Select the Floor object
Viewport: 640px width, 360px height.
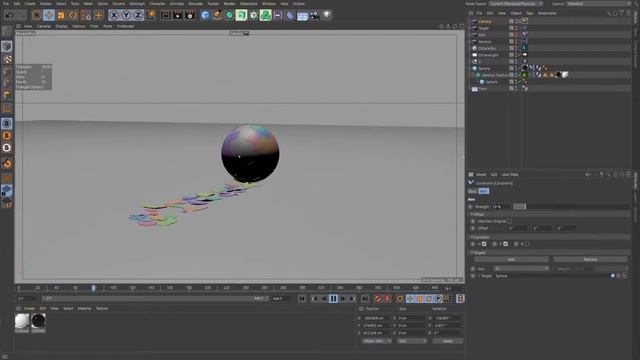click(x=482, y=89)
